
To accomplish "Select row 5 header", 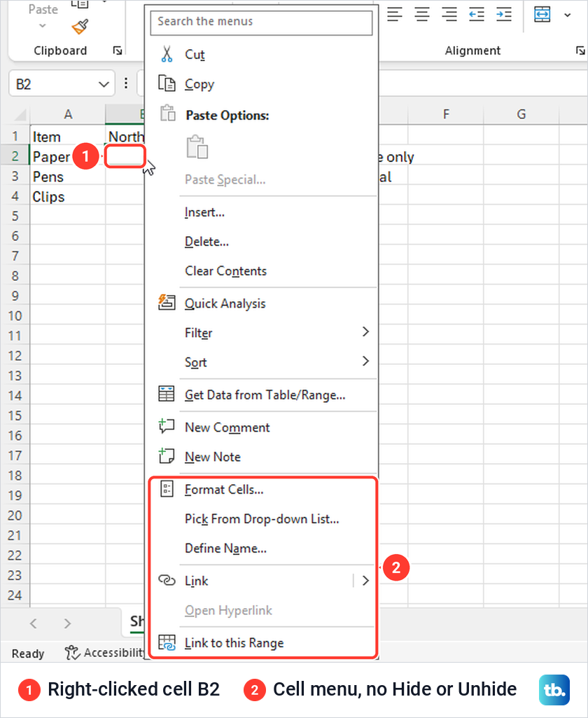I will tap(15, 216).
